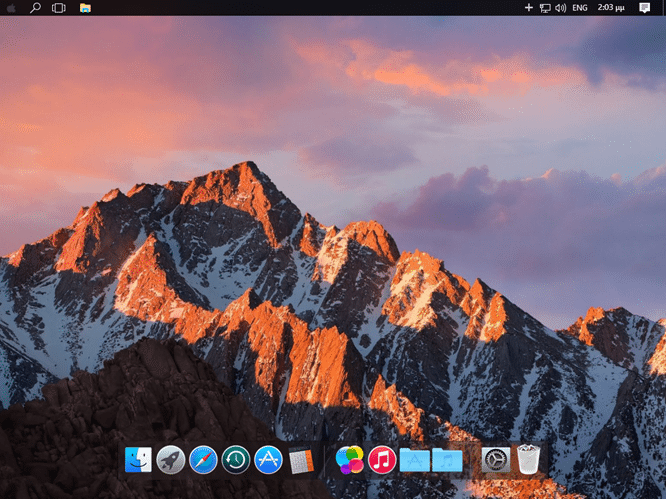Screen dimensions: 666x499
Task: Open the Apple logo menu
Action: tap(11, 8)
